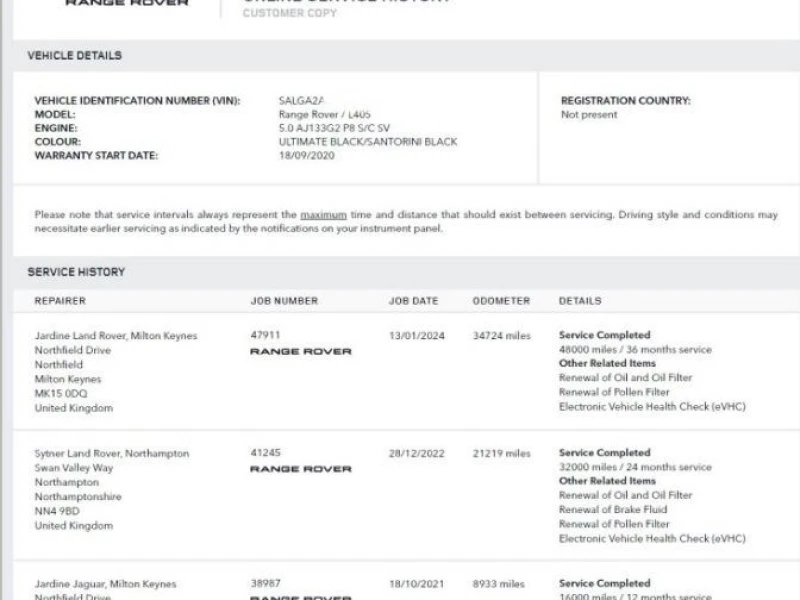Click the 'JOB DATE' column header
The height and width of the screenshot is (600, 800).
(413, 301)
